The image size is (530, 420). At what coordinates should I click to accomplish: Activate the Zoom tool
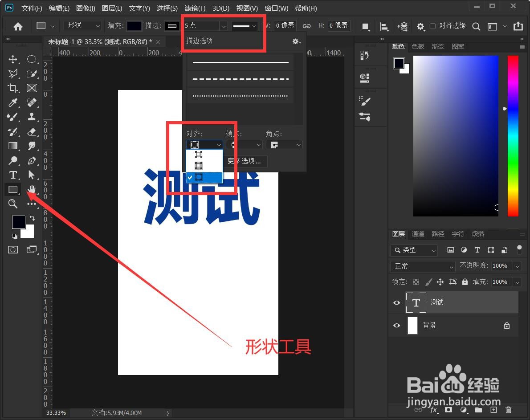(12, 204)
